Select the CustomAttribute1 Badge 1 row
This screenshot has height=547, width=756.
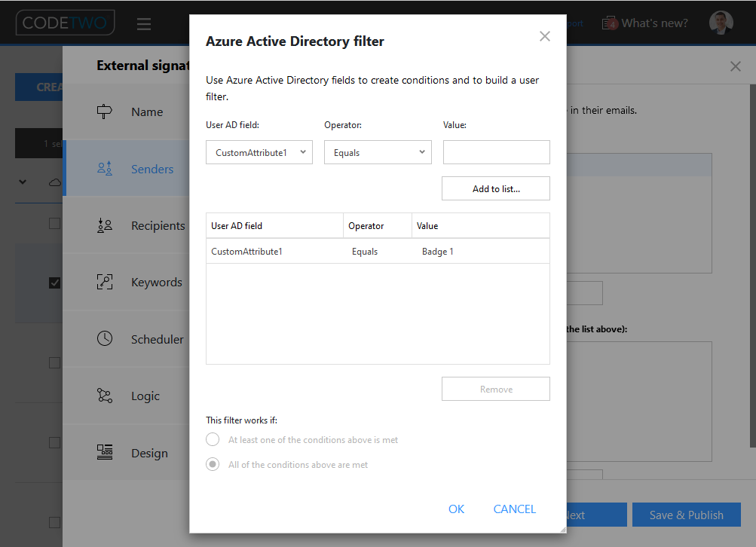(x=377, y=252)
